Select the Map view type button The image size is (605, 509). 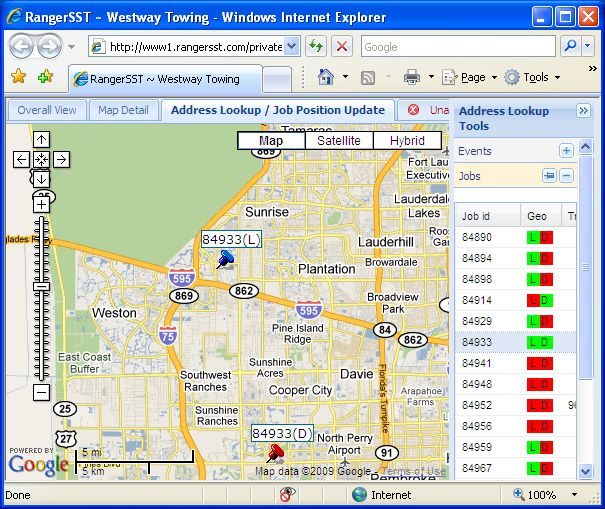click(x=270, y=141)
